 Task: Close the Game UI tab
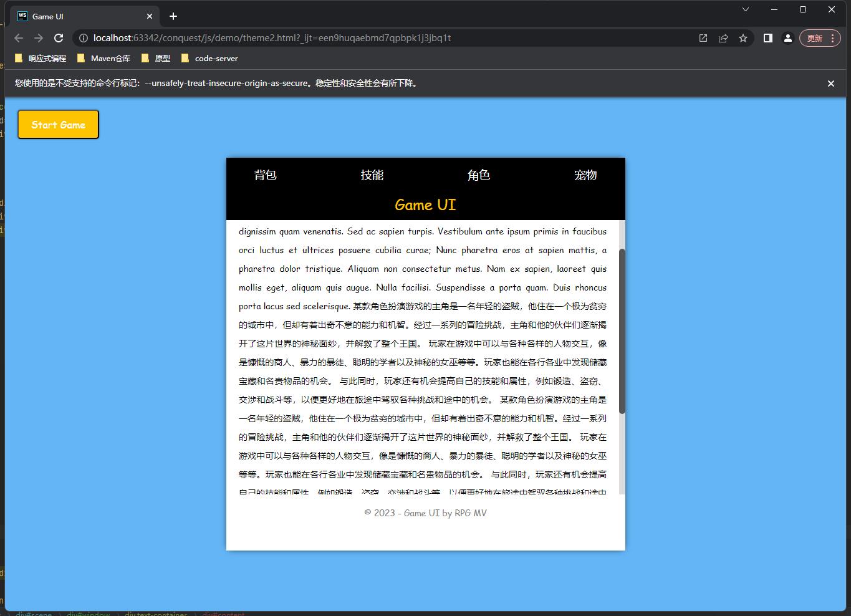click(150, 16)
